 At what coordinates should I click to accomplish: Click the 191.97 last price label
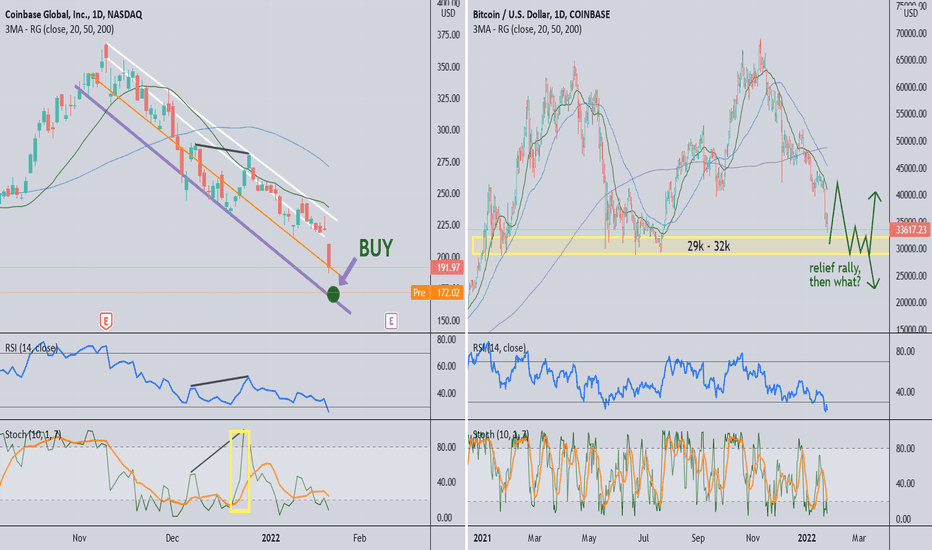447,268
